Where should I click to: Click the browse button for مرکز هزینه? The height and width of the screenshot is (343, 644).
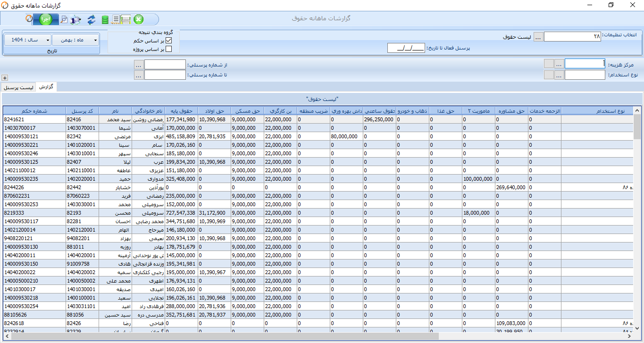coord(559,64)
